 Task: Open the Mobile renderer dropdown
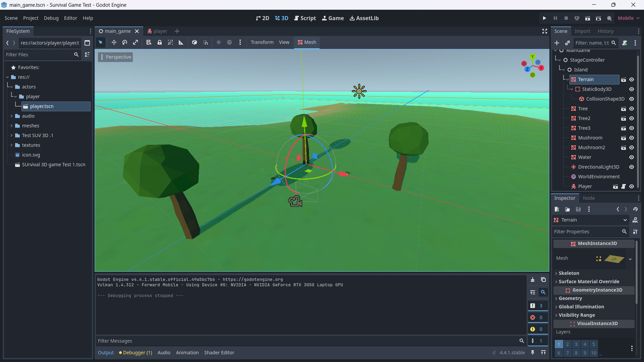(629, 18)
